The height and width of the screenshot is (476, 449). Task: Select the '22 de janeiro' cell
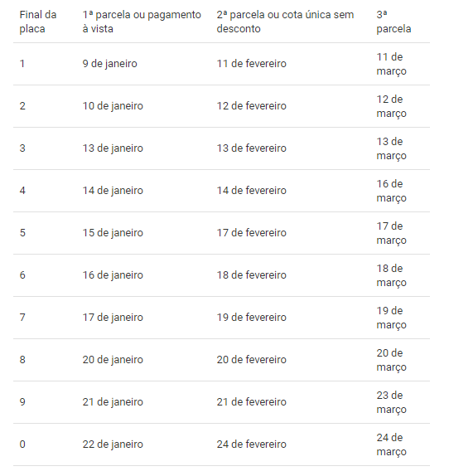pyautogui.click(x=113, y=444)
